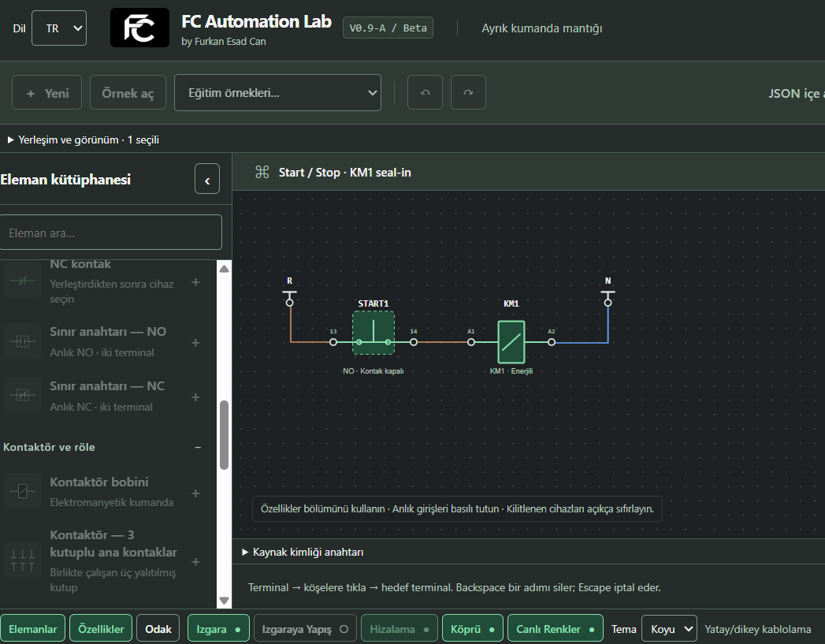This screenshot has height=644, width=825.
Task: Select the KM1 coil symbol on canvas
Action: 511,342
